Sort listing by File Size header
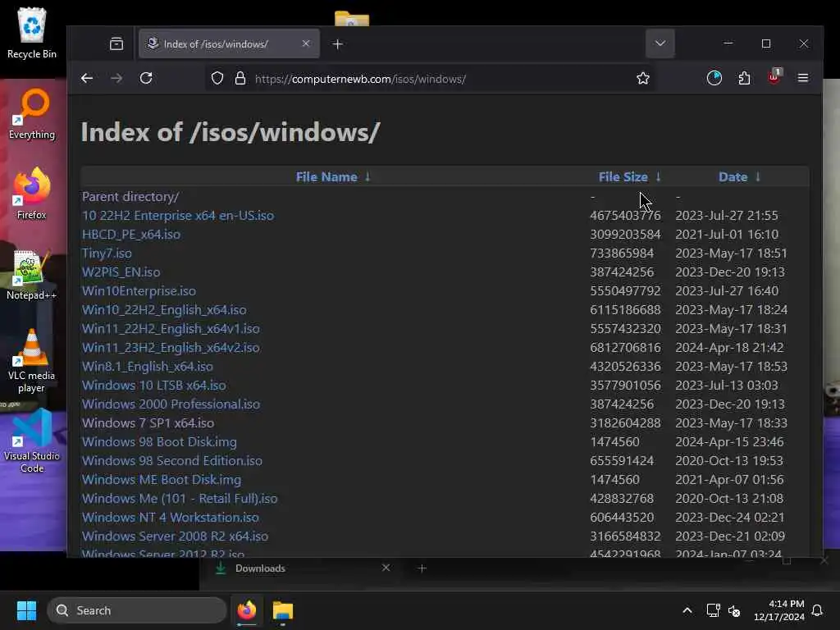Image resolution: width=840 pixels, height=630 pixels. pyautogui.click(x=623, y=177)
